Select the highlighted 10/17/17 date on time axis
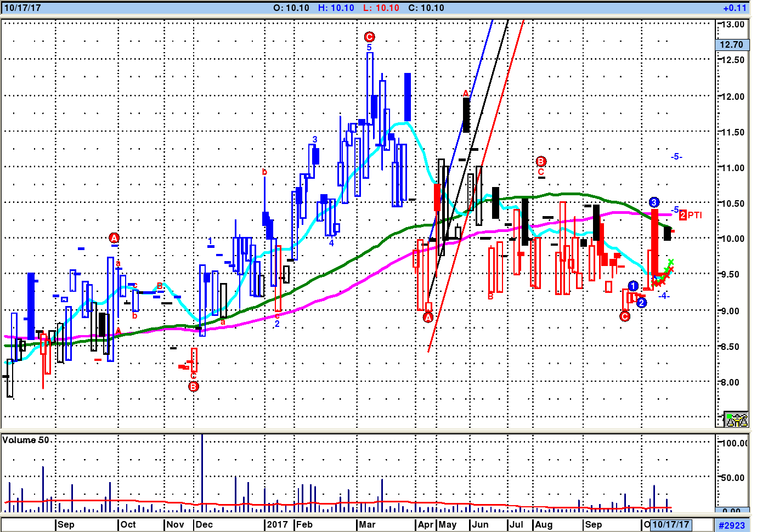 [x=670, y=524]
